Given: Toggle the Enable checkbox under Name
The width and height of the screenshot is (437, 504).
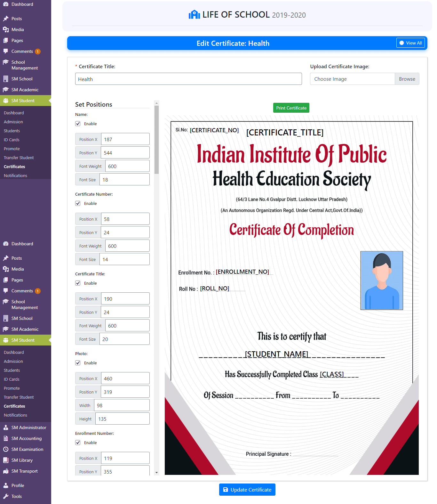Looking at the screenshot, I should pyautogui.click(x=78, y=124).
